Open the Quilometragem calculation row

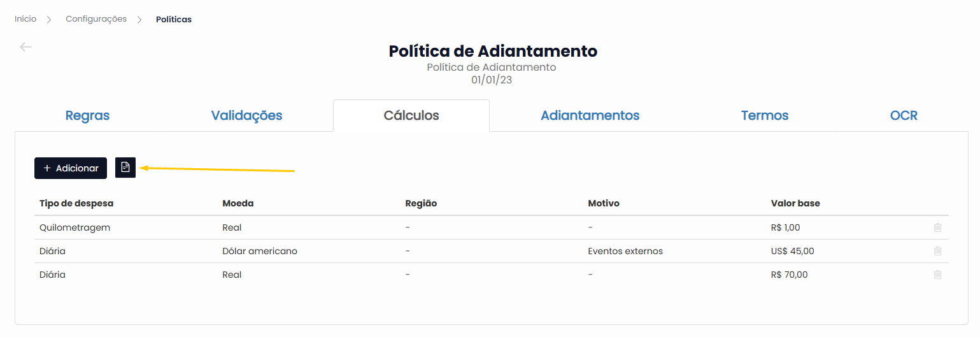coord(491,227)
